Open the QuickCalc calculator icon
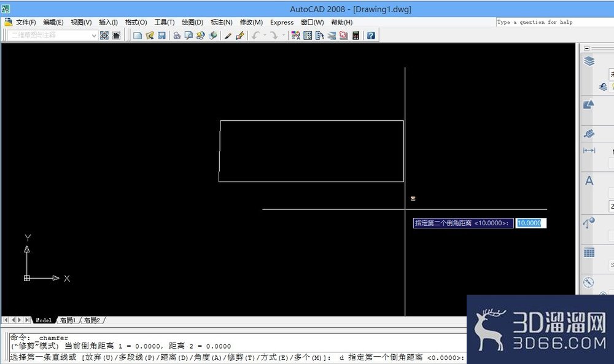Image resolution: width=614 pixels, height=364 pixels. (356, 36)
